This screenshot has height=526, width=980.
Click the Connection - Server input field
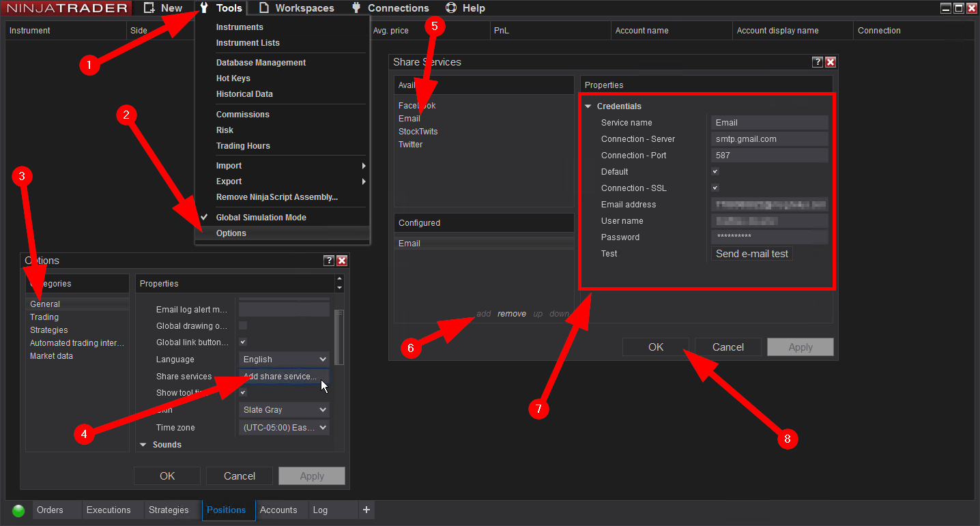point(769,139)
